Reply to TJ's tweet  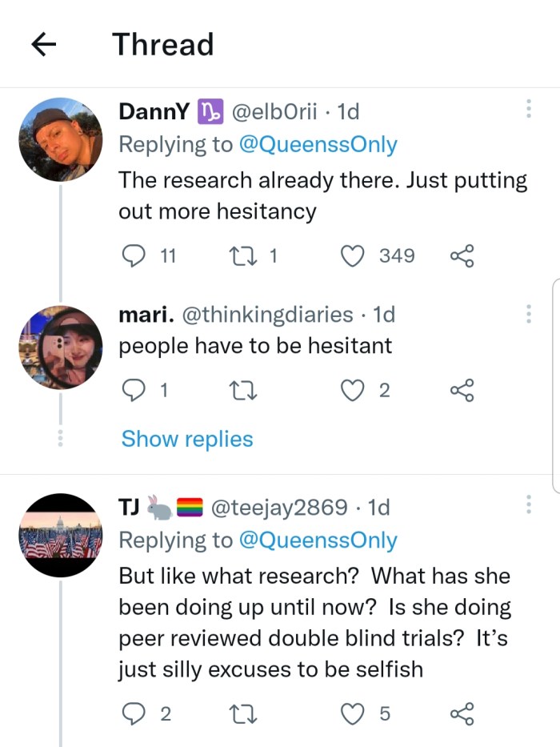[130, 713]
